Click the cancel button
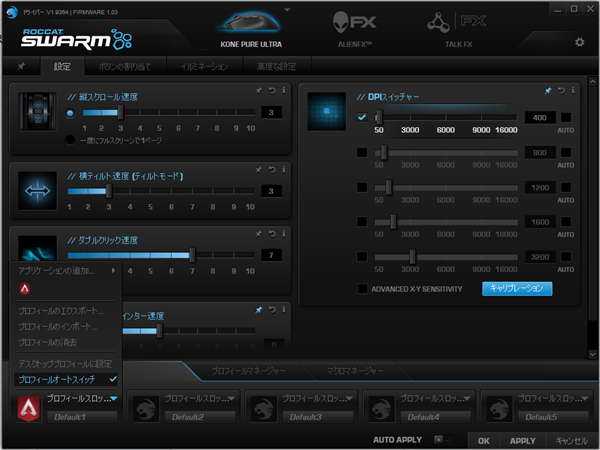This screenshot has height=450, width=600. pos(572,441)
